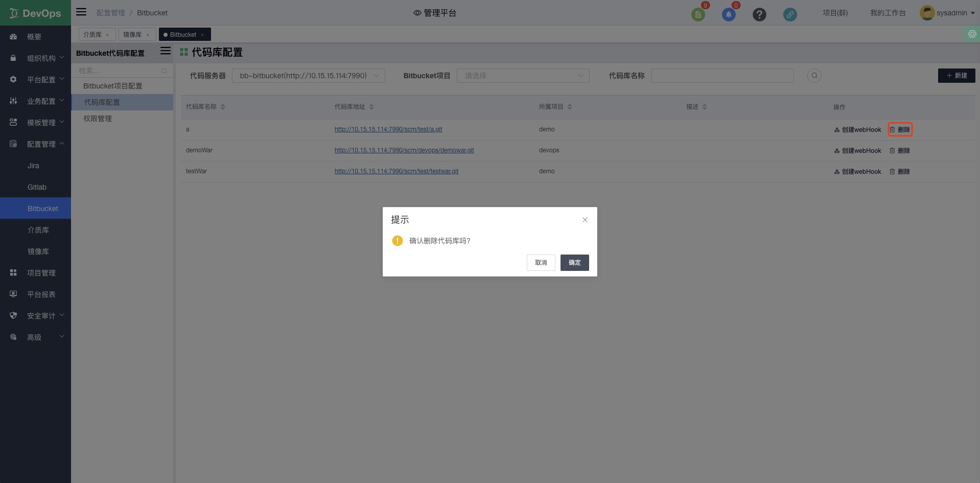Open the a.git repository link
Viewport: 980px width, 483px height.
pos(388,129)
